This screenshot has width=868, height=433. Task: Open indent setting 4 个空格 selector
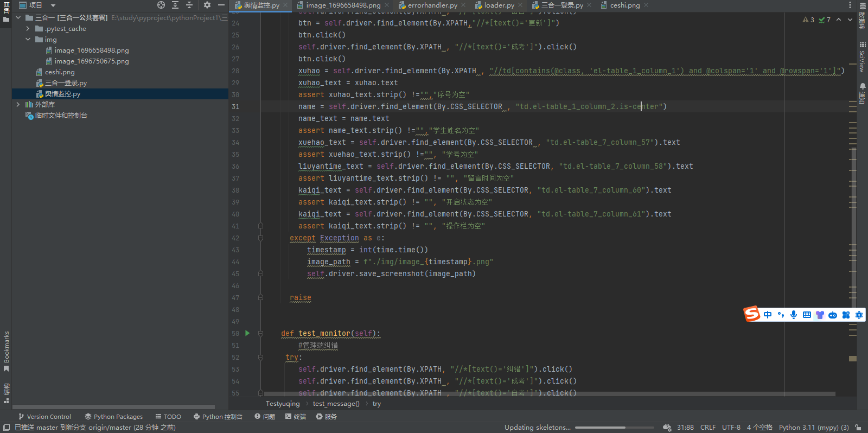[759, 428]
